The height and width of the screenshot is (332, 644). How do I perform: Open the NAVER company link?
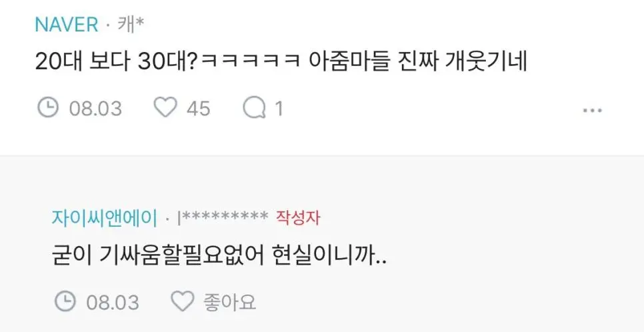click(x=67, y=25)
